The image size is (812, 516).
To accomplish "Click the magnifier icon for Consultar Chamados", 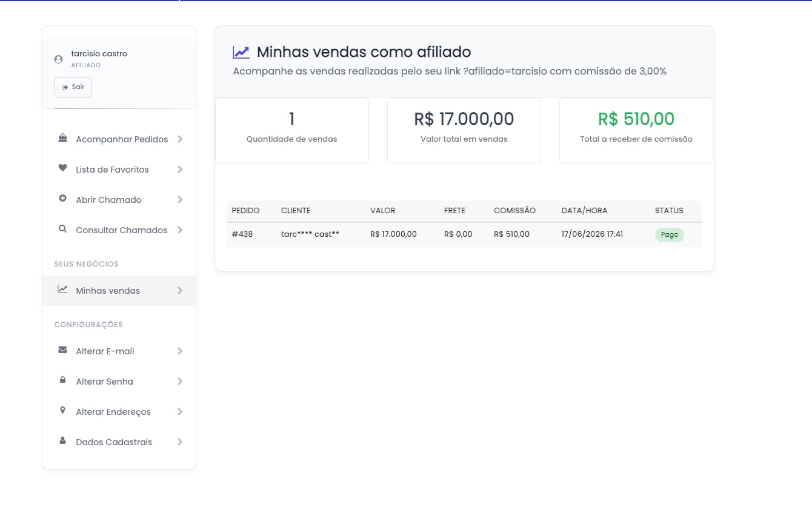I will (x=62, y=229).
